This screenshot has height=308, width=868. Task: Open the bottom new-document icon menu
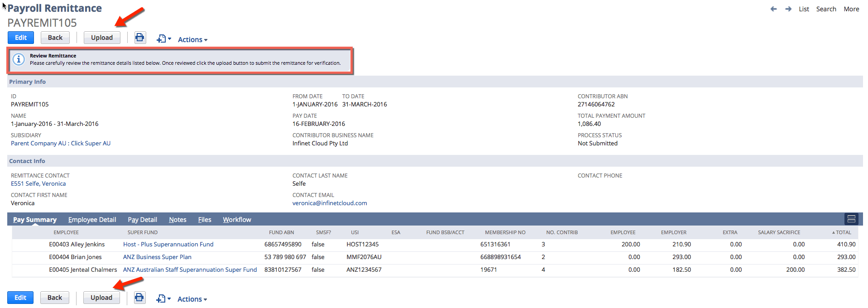(163, 299)
